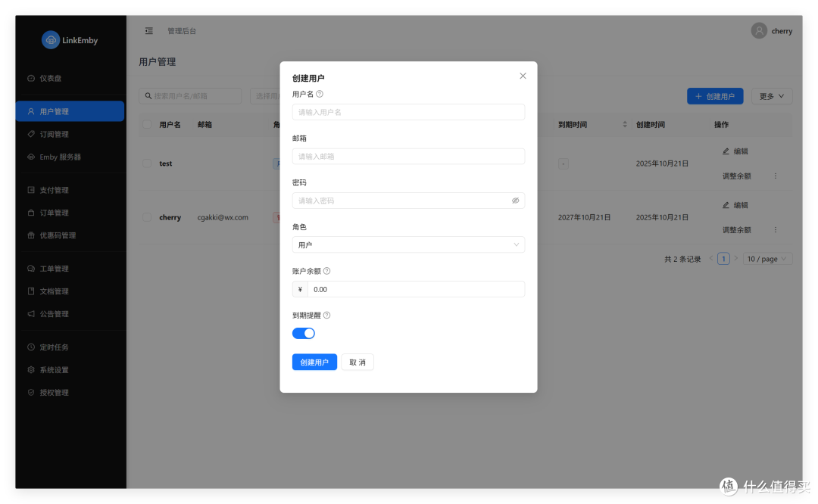Open 系统设置 in the sidebar
The width and height of the screenshot is (818, 504).
(x=70, y=370)
